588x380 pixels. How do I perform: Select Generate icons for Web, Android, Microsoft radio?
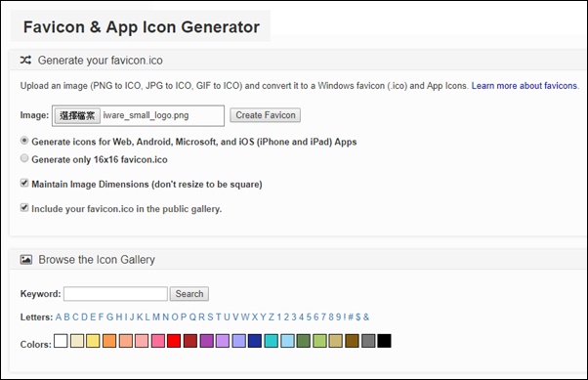[24, 141]
